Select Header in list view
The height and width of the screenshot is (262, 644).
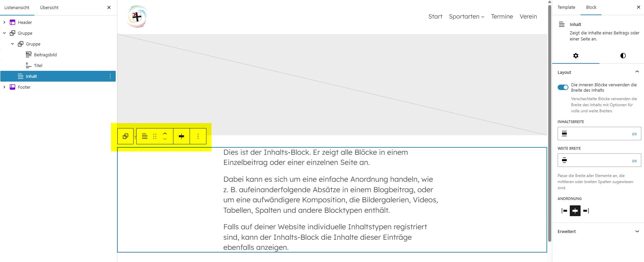pos(25,22)
